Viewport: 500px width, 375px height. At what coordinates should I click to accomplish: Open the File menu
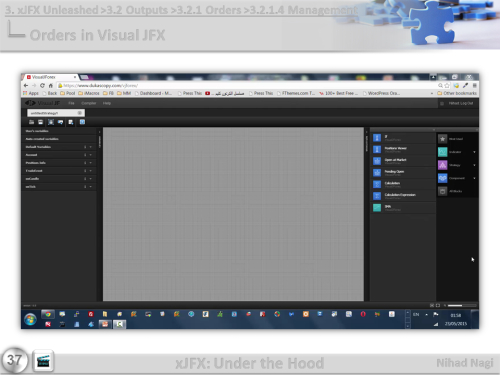(71, 103)
